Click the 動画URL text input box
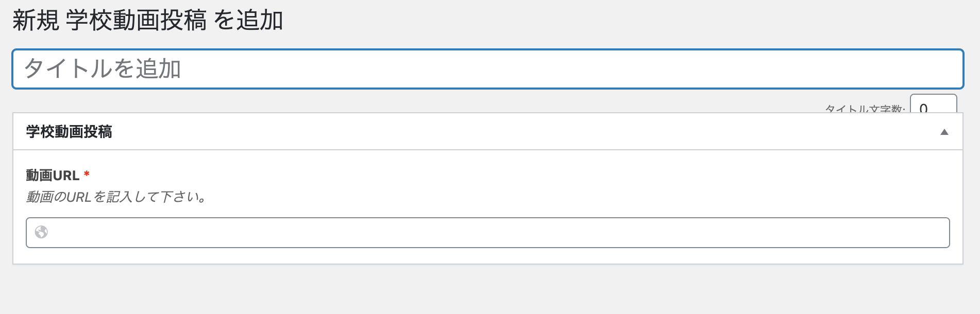 [x=487, y=233]
